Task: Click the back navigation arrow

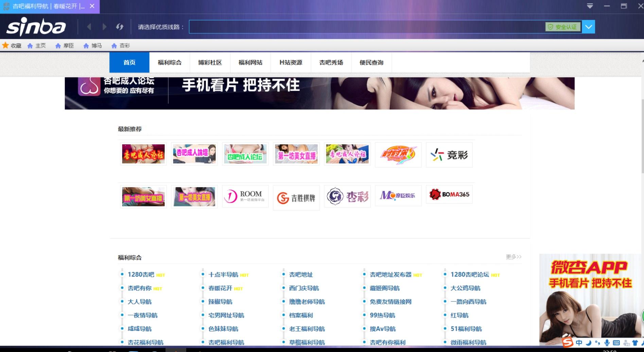Action: click(x=89, y=26)
